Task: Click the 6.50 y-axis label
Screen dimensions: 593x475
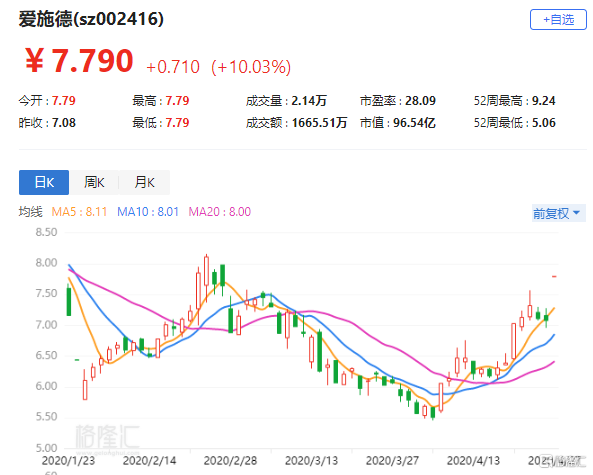Action: (46, 355)
